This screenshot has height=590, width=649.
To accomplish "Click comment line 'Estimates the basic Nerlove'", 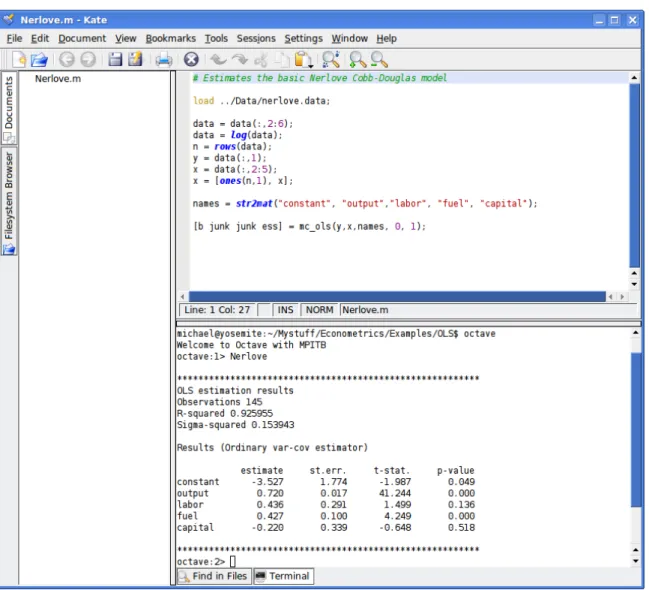I will (x=320, y=78).
